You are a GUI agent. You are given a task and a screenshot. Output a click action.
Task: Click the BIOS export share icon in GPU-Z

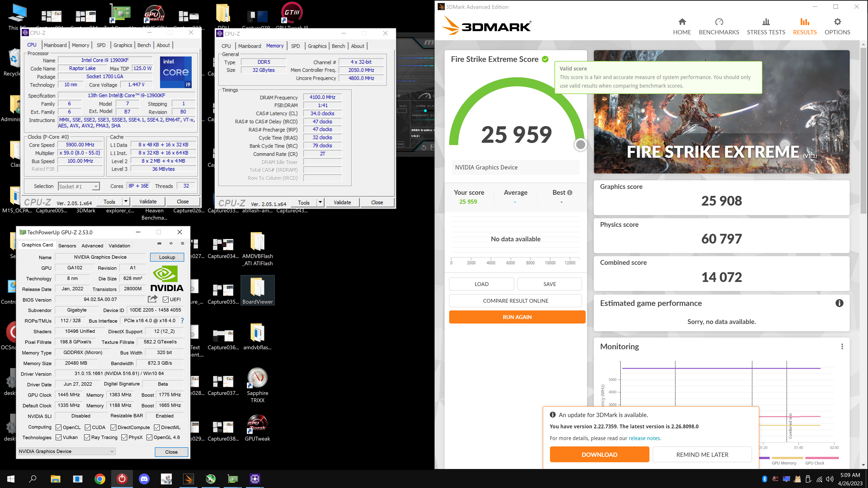(152, 299)
